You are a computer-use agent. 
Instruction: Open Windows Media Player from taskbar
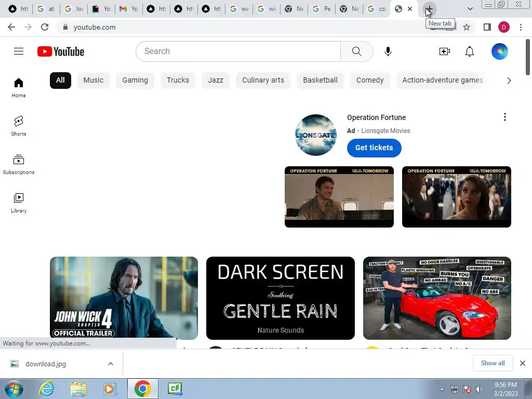110,389
